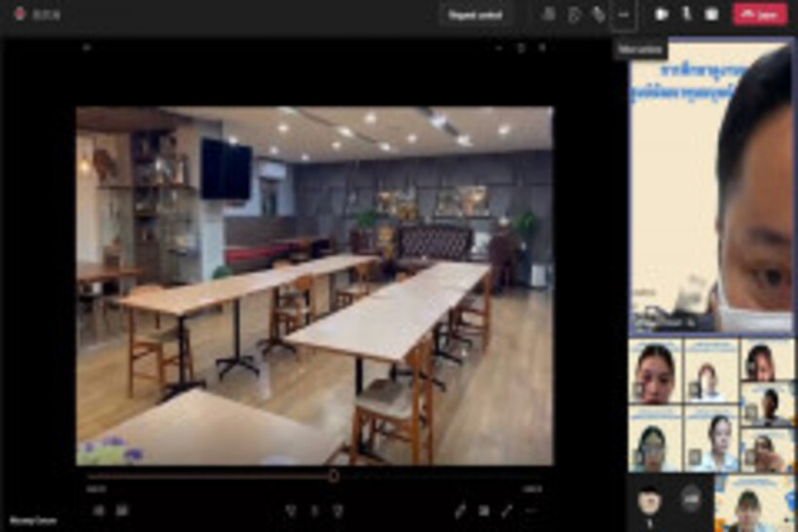
Task: Open the raise hand reactions icon
Action: (x=599, y=15)
